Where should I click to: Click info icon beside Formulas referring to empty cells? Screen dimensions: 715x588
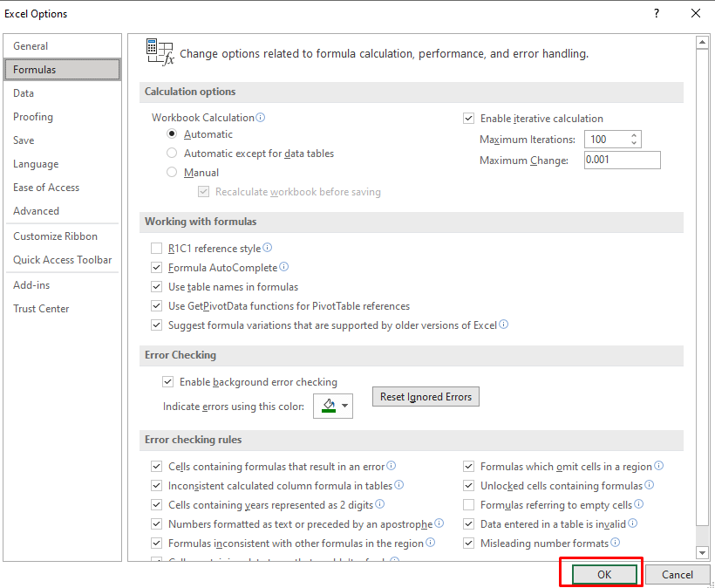[x=639, y=504]
